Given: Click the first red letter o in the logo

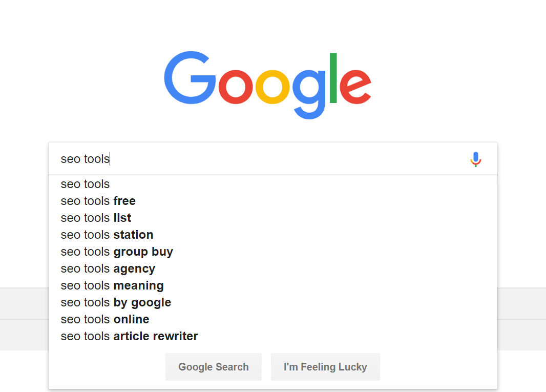Looking at the screenshot, I should pos(236,87).
